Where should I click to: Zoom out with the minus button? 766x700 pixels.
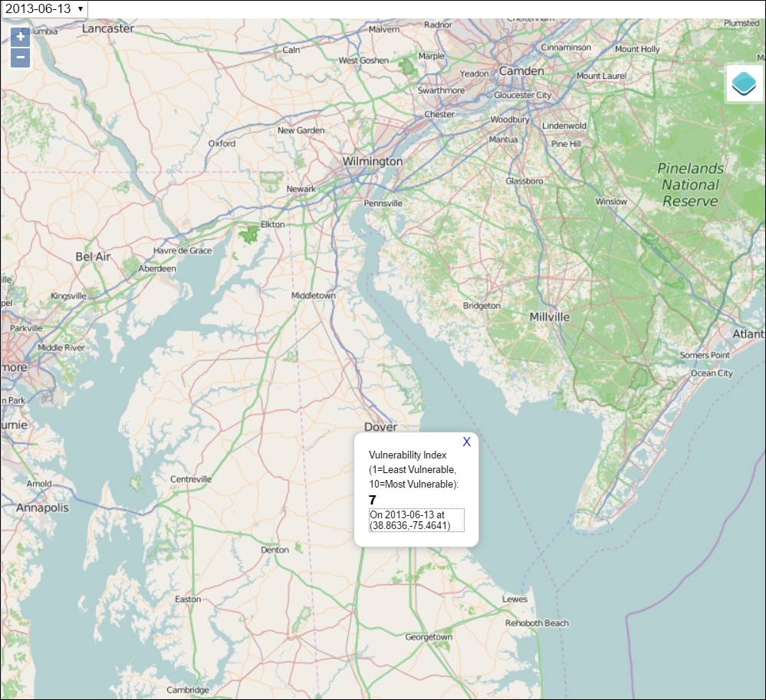[x=21, y=58]
